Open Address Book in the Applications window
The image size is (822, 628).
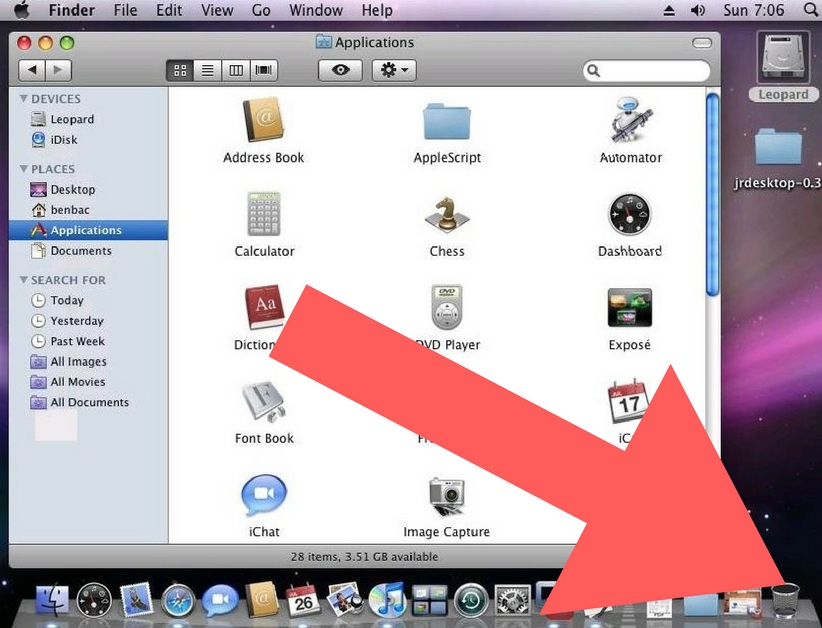(263, 120)
